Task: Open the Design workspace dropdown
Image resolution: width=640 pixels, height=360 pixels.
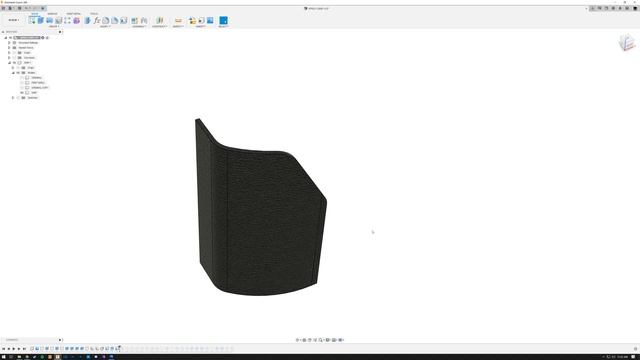Action: tap(14, 20)
